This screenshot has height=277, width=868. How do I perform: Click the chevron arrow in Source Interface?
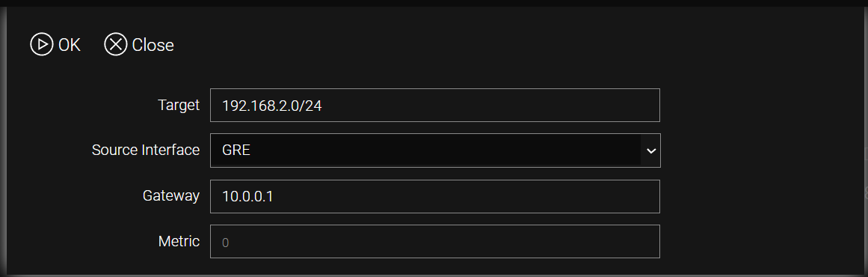(x=651, y=150)
